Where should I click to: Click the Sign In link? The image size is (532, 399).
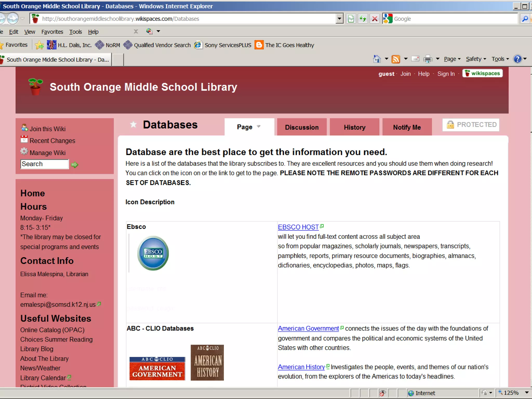point(446,74)
